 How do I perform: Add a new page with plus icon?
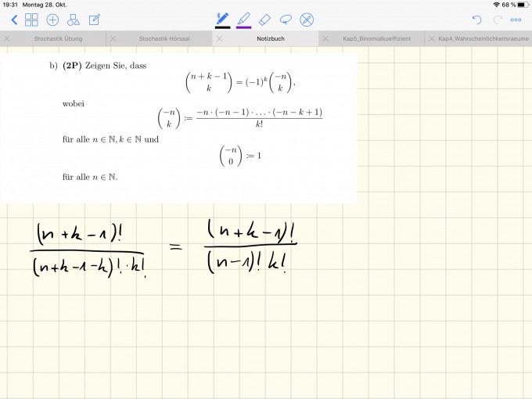point(52,20)
